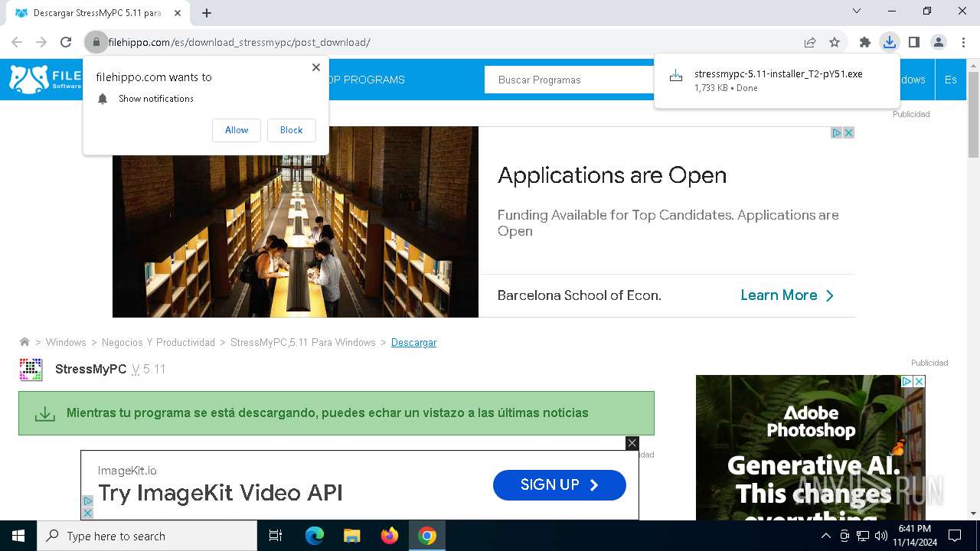Select the Descargar StressMyPC 5.11 tab
Image resolution: width=980 pixels, height=551 pixels.
click(x=98, y=13)
